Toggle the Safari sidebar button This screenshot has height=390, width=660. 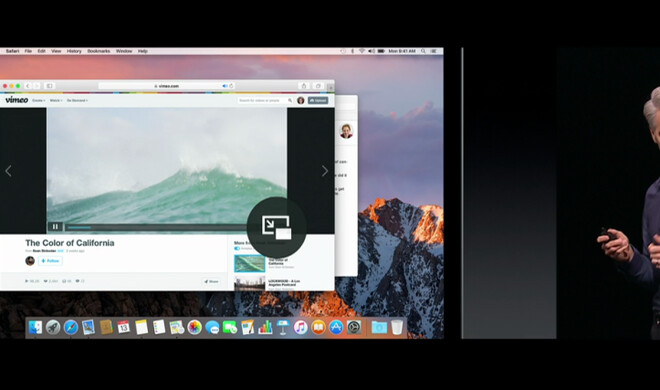click(x=49, y=86)
